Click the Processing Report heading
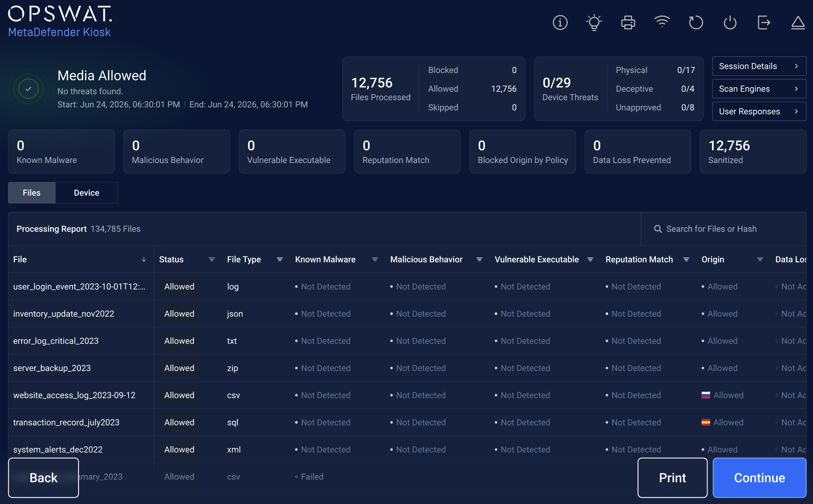813x504 pixels. [51, 229]
